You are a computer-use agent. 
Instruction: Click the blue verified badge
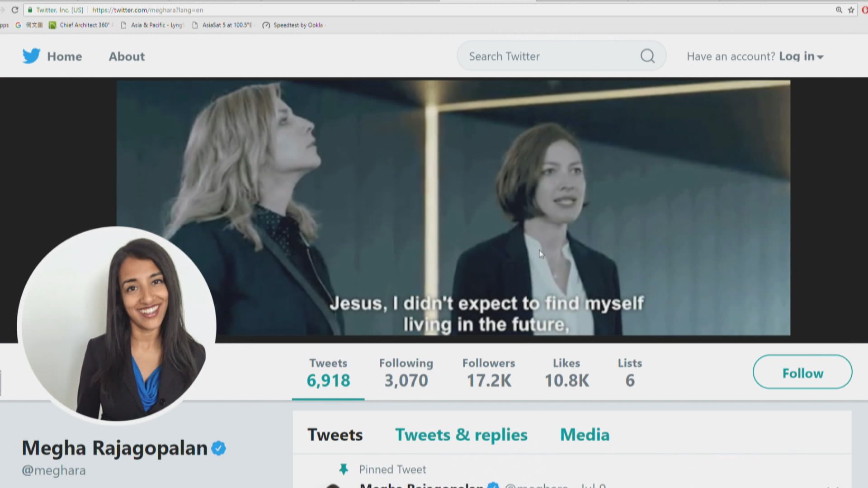pos(219,448)
